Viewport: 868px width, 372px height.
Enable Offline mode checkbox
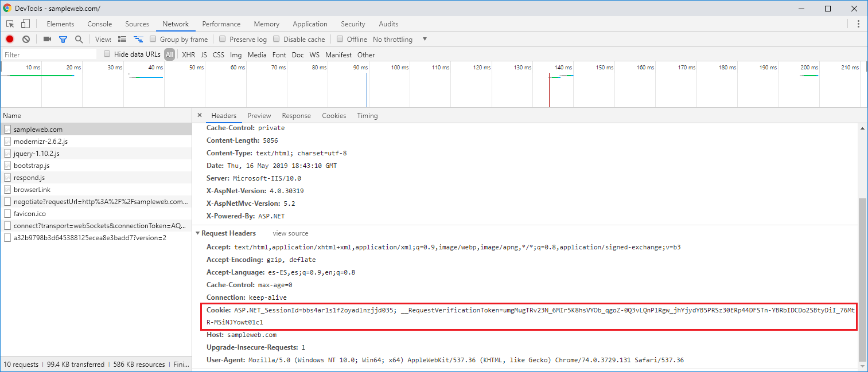pos(340,39)
